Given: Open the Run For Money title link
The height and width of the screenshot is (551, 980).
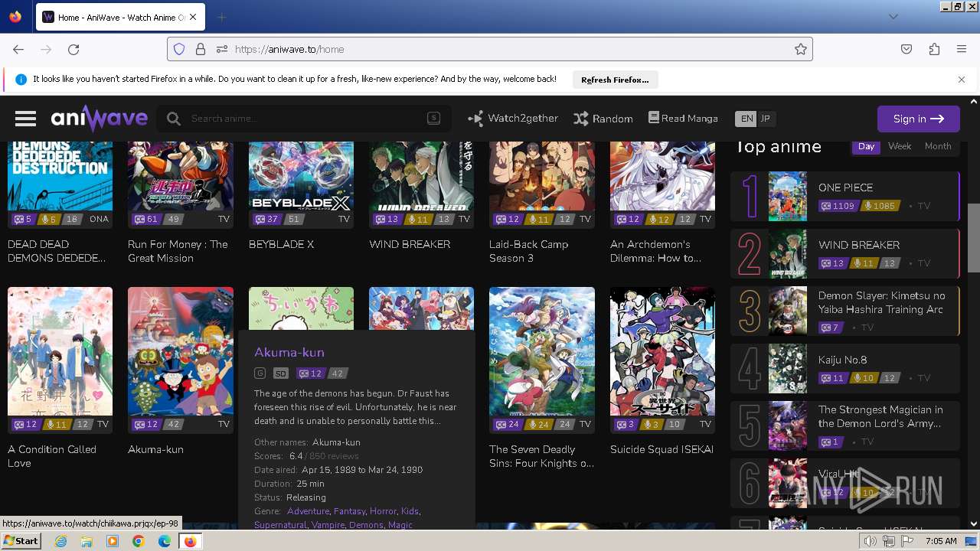Looking at the screenshot, I should coord(178,251).
